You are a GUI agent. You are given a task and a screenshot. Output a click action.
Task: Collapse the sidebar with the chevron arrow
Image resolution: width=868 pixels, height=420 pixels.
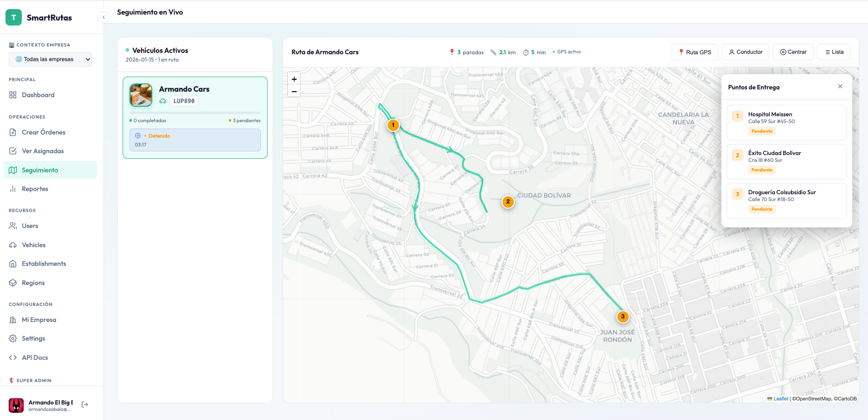103,17
